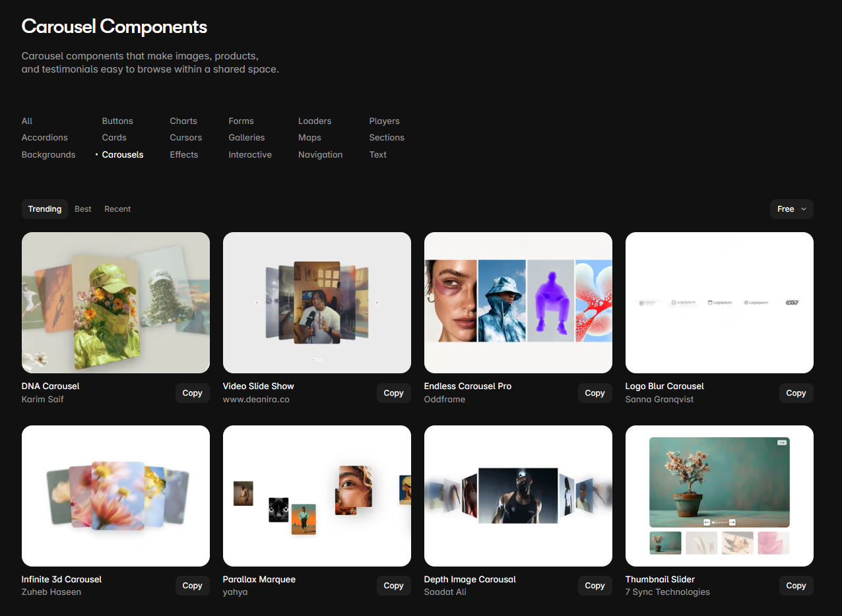This screenshot has height=616, width=842.
Task: Visit author yahya's profile
Action: pos(235,592)
